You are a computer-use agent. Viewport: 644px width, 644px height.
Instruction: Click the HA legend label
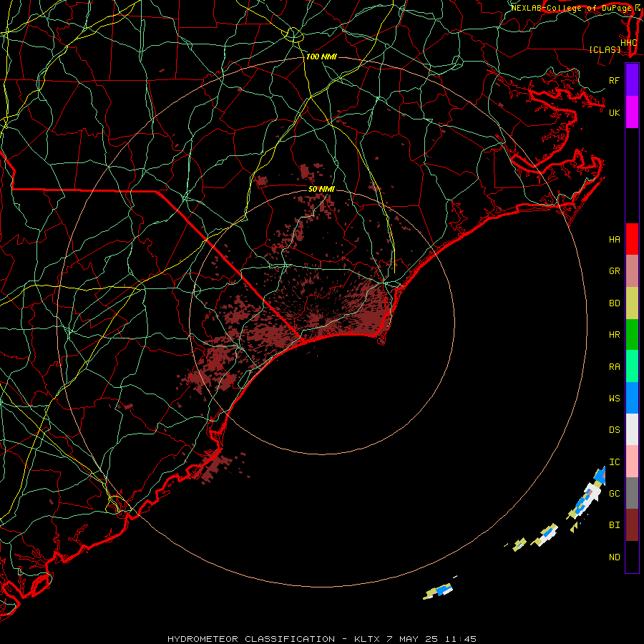[x=614, y=239]
